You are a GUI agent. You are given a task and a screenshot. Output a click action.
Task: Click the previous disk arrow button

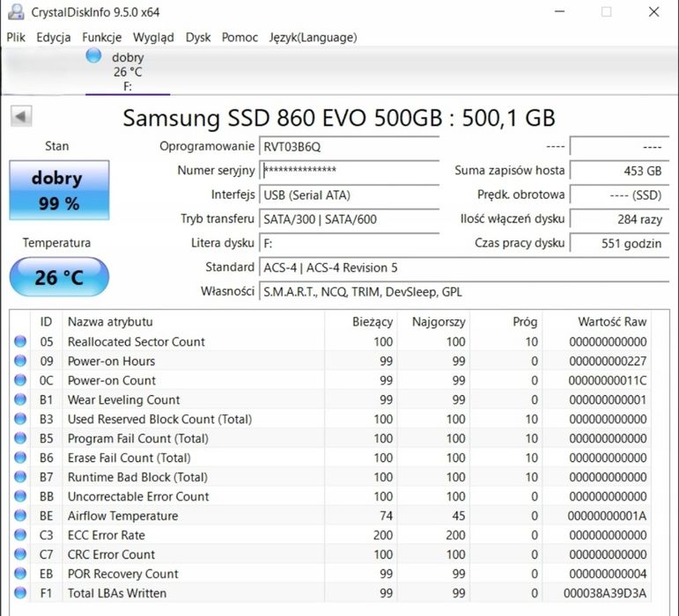click(x=21, y=116)
